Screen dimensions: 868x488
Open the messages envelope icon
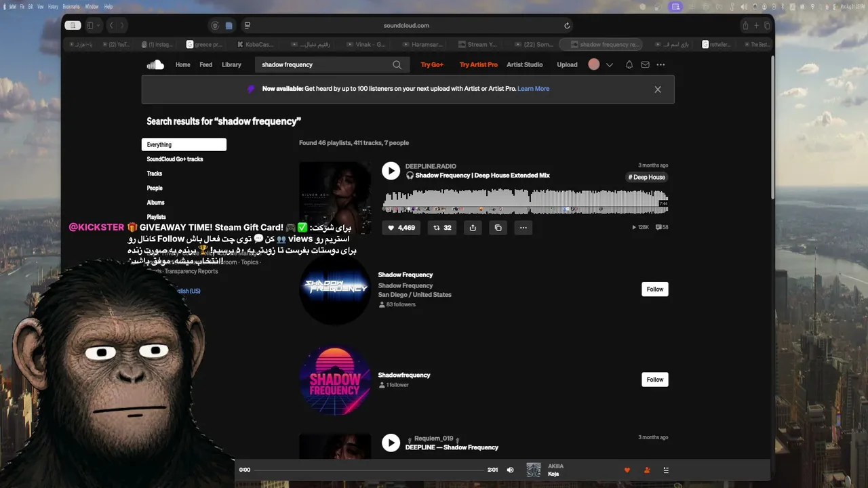pyautogui.click(x=645, y=65)
